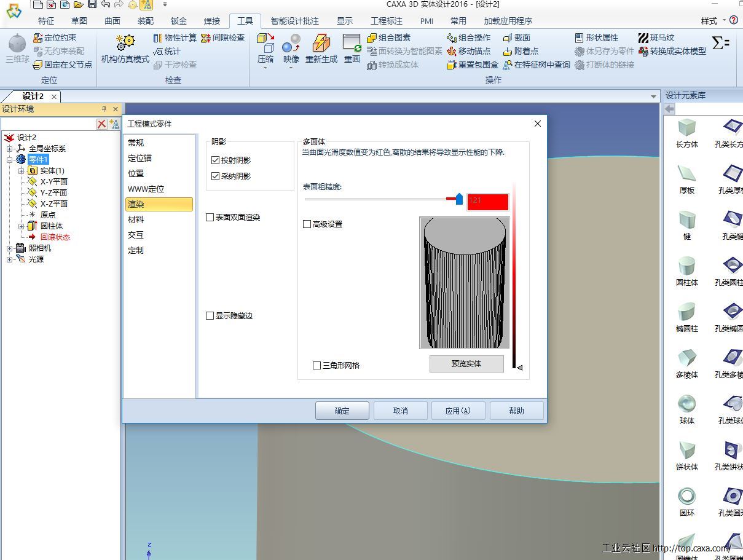Click the 重新生成 regenerate icon
Screen dimensions: 743x560
tap(321, 44)
